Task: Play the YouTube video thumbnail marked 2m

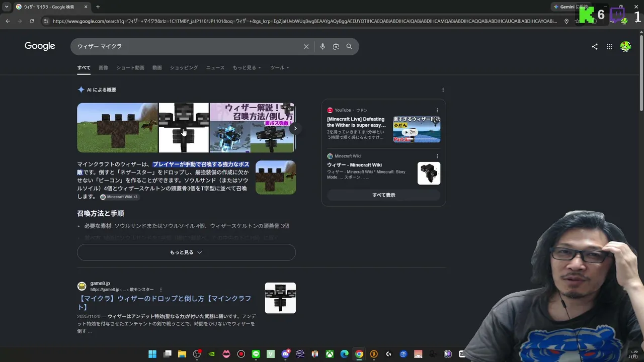Action: point(417,129)
